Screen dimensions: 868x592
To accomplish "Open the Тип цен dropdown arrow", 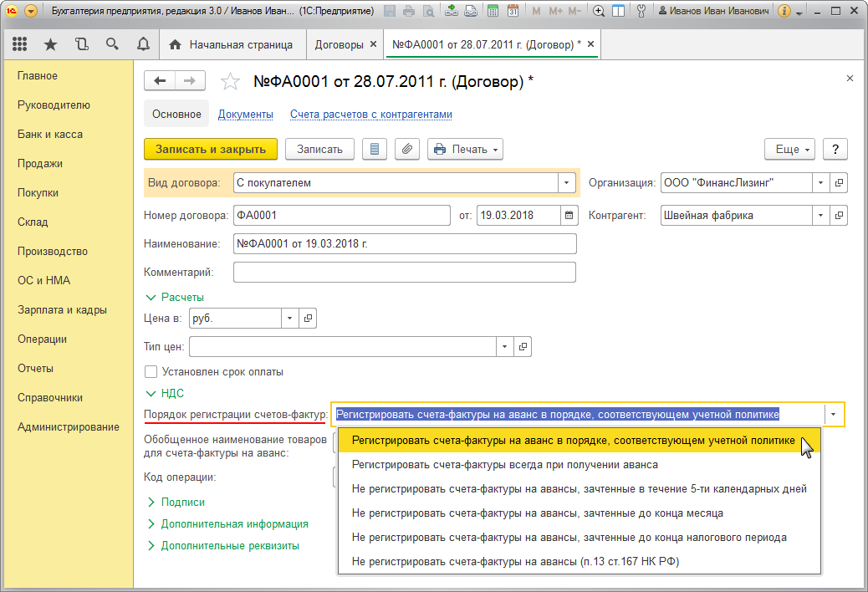I will (504, 347).
